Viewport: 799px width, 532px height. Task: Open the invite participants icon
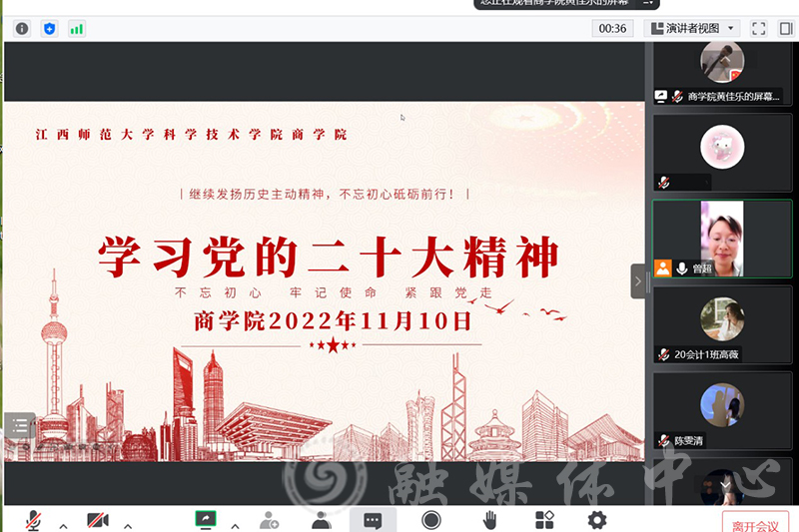click(269, 520)
